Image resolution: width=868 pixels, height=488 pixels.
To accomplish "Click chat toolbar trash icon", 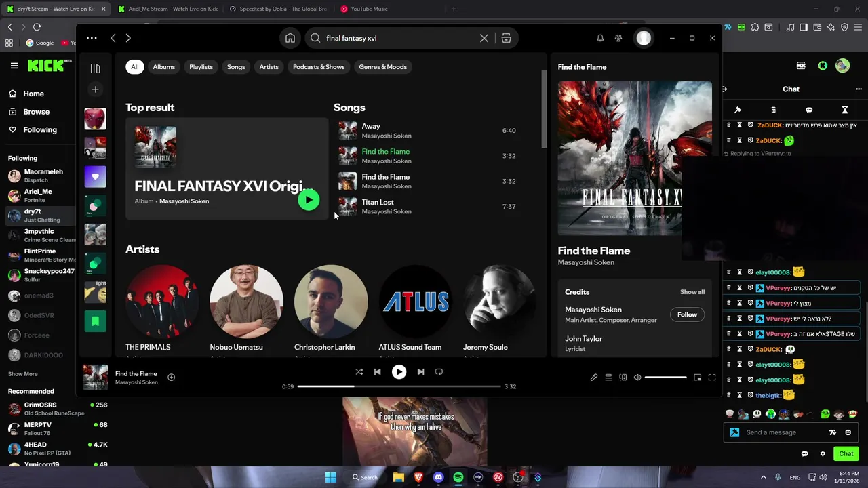I will tap(774, 110).
